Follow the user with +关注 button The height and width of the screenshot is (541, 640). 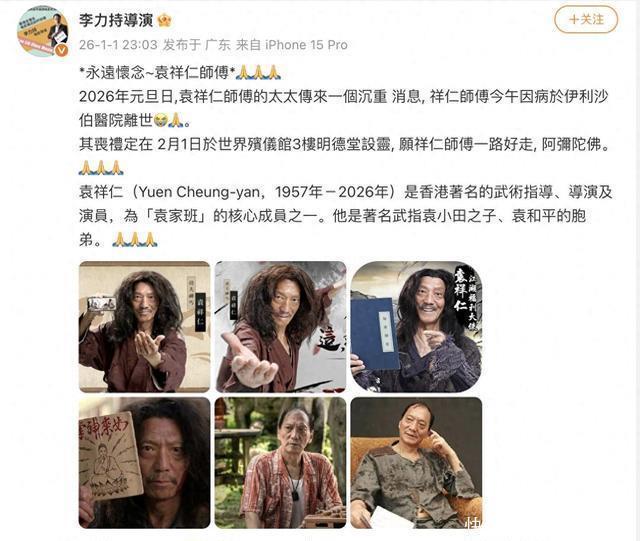[x=586, y=19]
